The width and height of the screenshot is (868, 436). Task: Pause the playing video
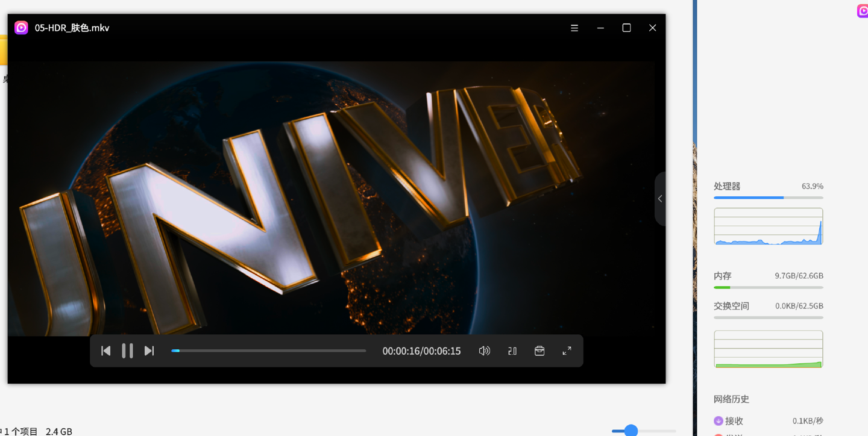coord(127,350)
